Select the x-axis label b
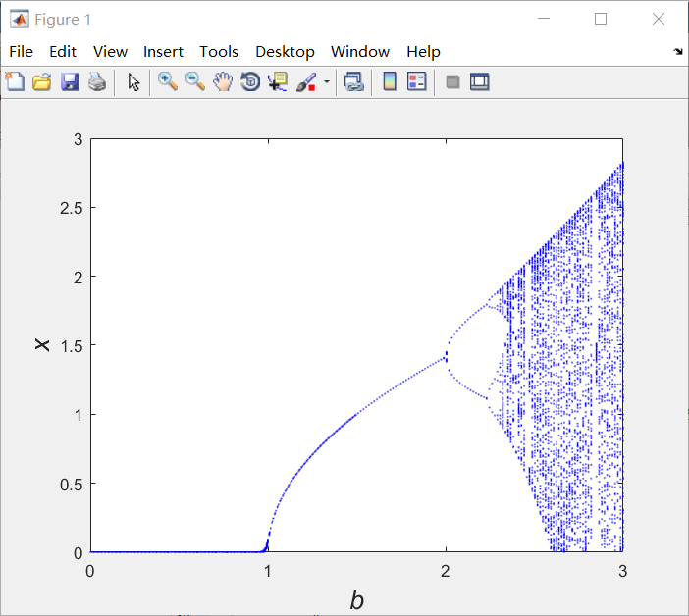 (357, 600)
